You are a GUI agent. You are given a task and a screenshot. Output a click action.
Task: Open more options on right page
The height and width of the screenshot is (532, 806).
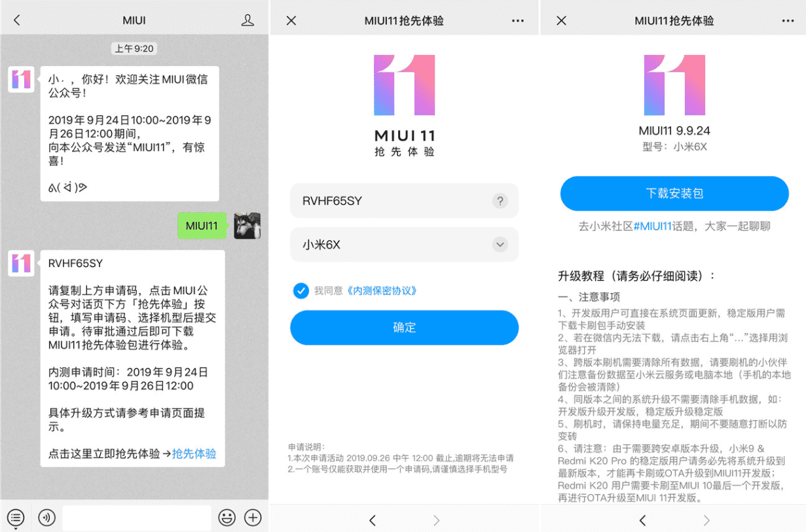pos(788,21)
